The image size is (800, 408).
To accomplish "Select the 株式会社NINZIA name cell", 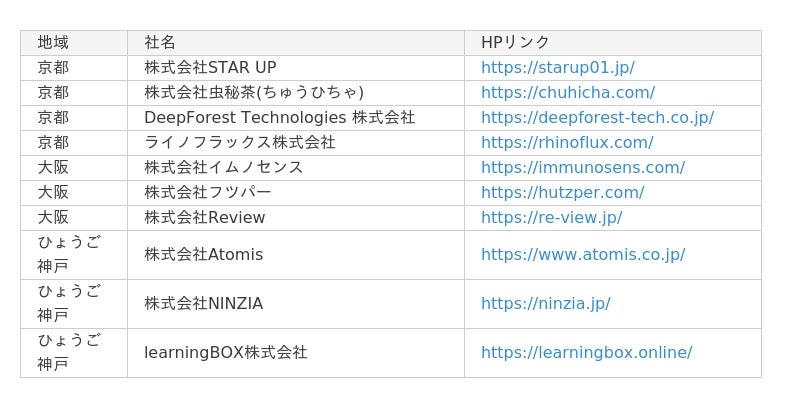I will pyautogui.click(x=296, y=304).
